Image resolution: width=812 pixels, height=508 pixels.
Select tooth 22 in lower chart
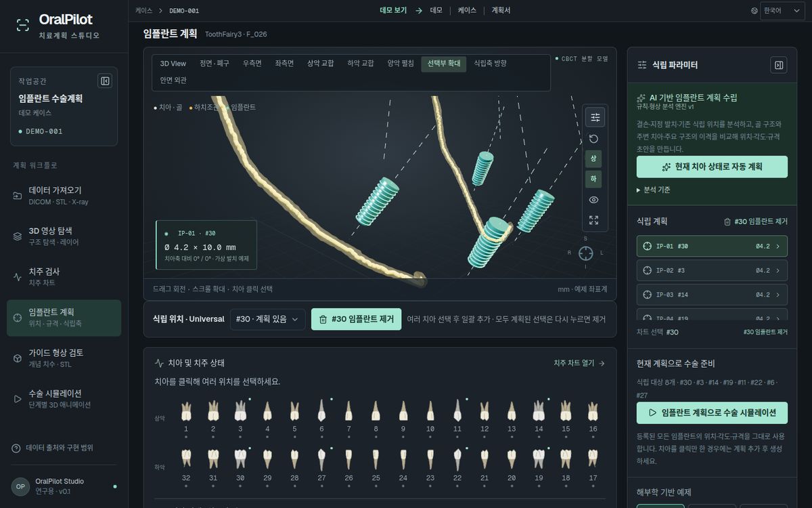[457, 465]
